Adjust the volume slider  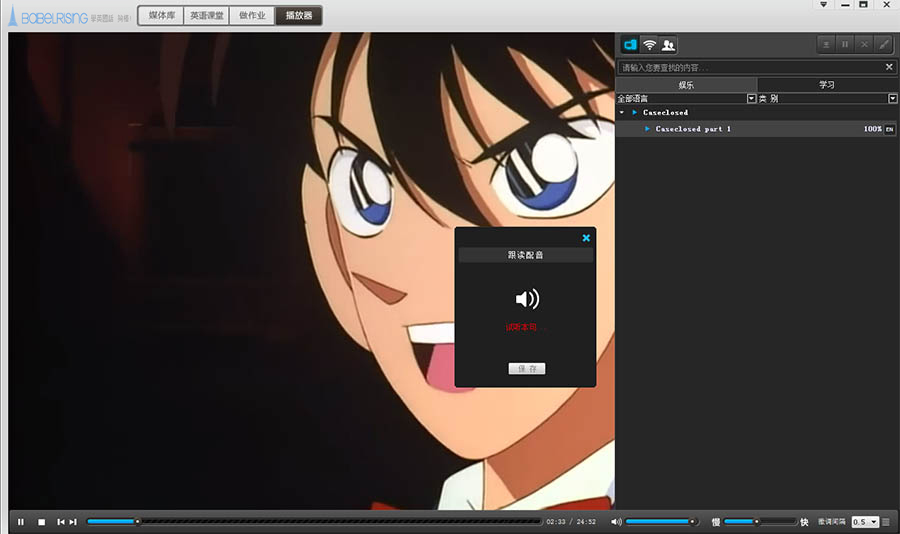[x=661, y=521]
